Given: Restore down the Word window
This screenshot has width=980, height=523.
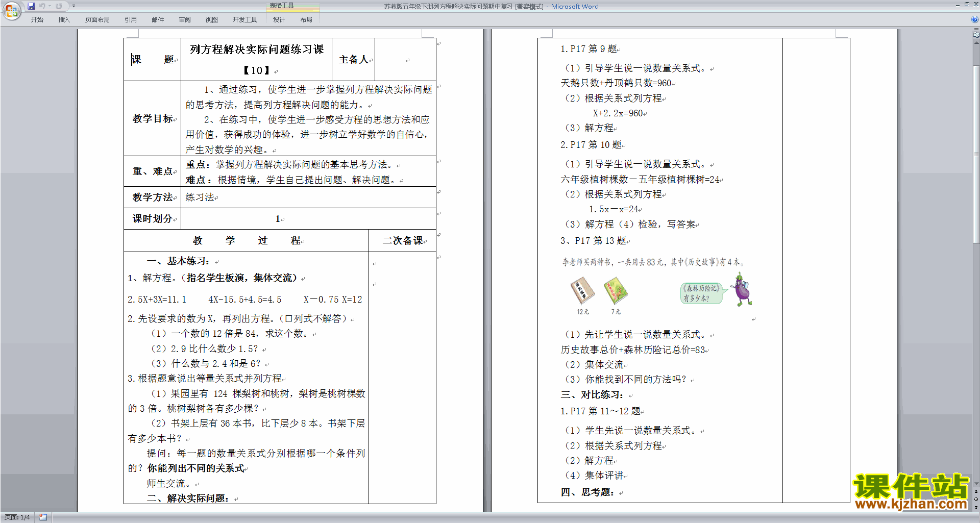Looking at the screenshot, I should coord(967,4).
